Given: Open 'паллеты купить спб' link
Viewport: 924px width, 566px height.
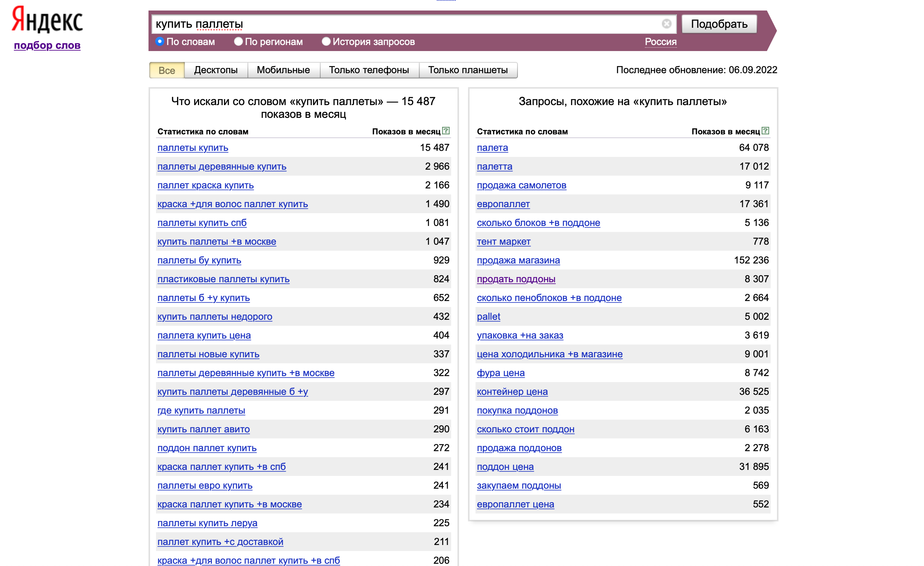Looking at the screenshot, I should point(202,223).
